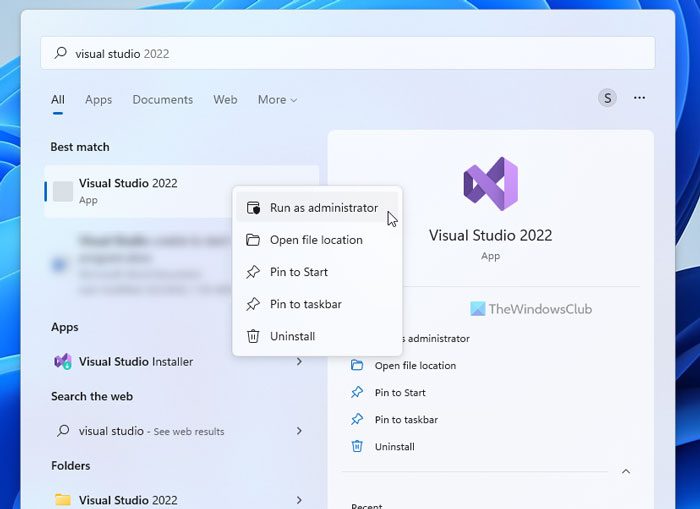Choose Open file location in context menu
Viewport: 700px width, 509px height.
pyautogui.click(x=317, y=240)
